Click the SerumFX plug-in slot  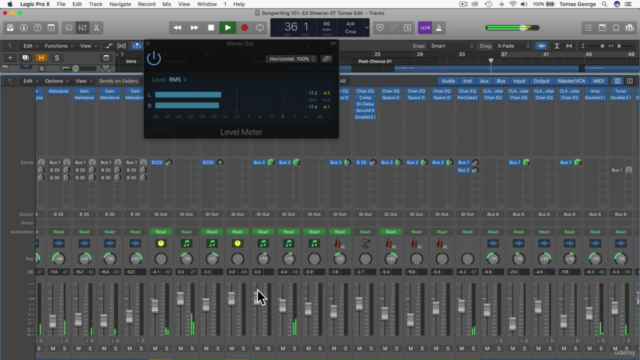tap(365, 111)
